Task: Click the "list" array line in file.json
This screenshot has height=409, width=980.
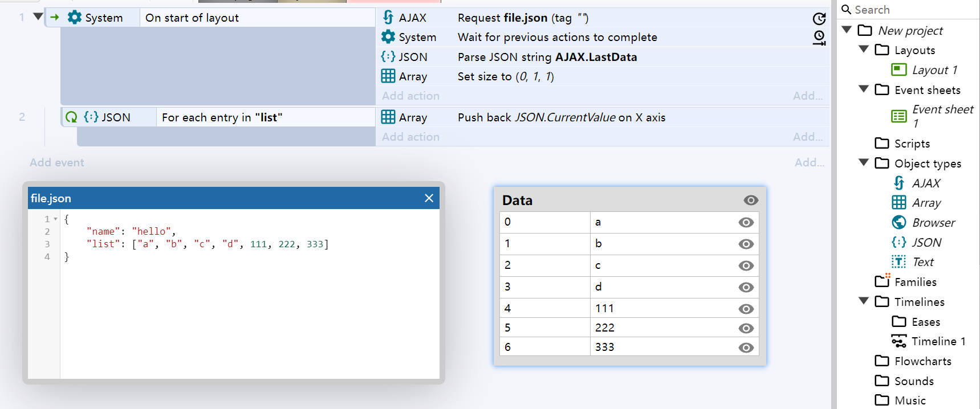Action: click(x=208, y=244)
